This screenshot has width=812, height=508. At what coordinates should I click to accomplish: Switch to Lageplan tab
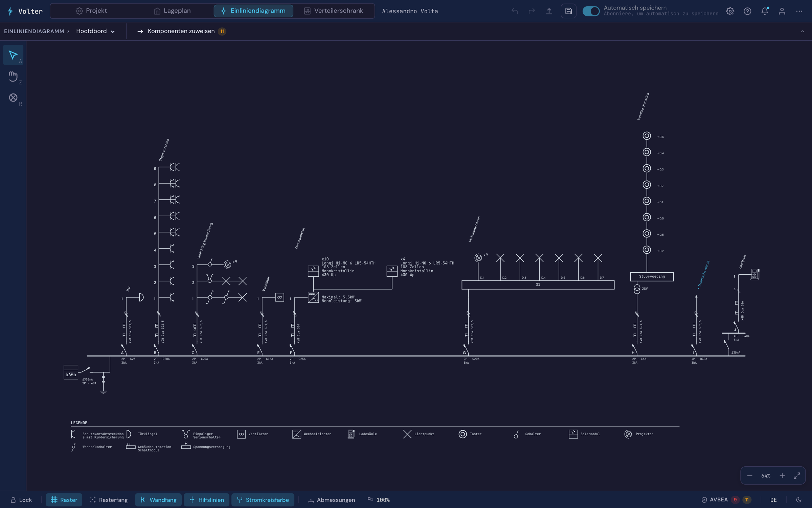(172, 11)
